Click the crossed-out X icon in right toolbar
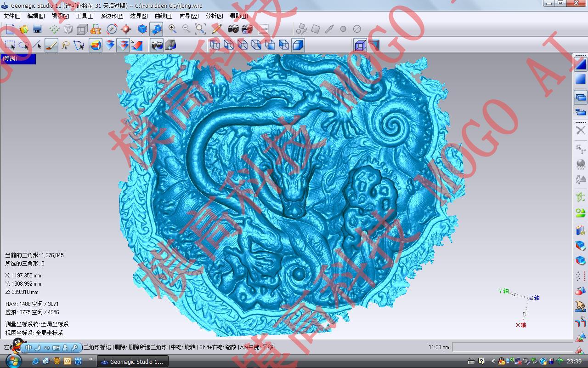Viewport: 588px width, 368px height. point(581,131)
